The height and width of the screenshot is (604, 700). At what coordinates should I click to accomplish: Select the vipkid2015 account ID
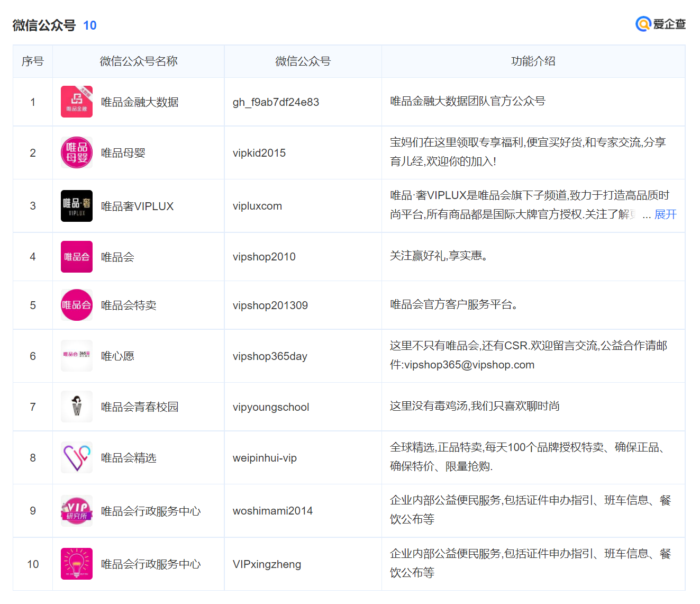tap(259, 153)
